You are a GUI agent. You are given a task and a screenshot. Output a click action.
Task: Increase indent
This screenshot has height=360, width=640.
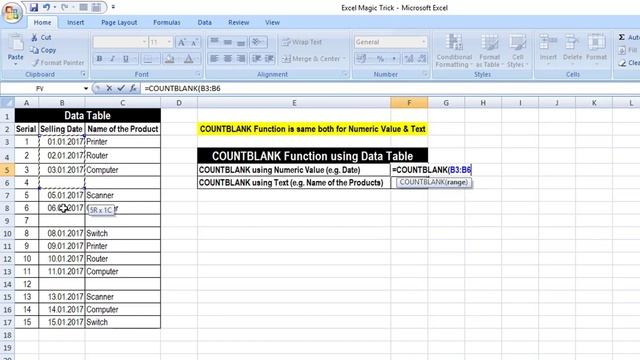269,59
